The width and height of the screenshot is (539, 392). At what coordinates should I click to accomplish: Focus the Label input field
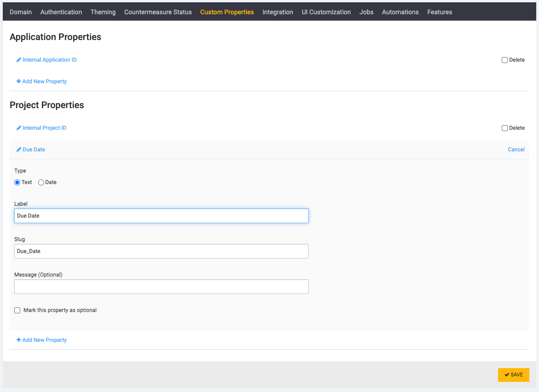161,216
